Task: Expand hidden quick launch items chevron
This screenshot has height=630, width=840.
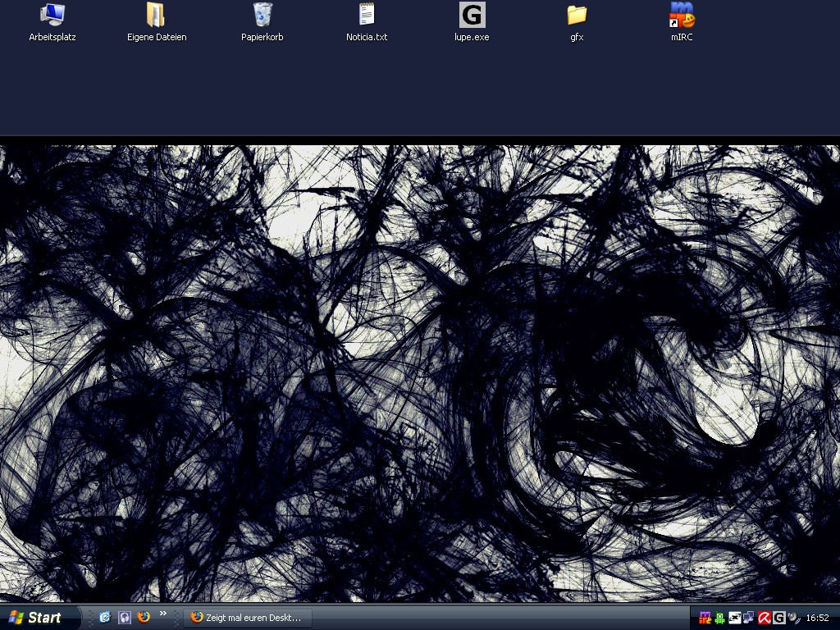Action: click(163, 614)
